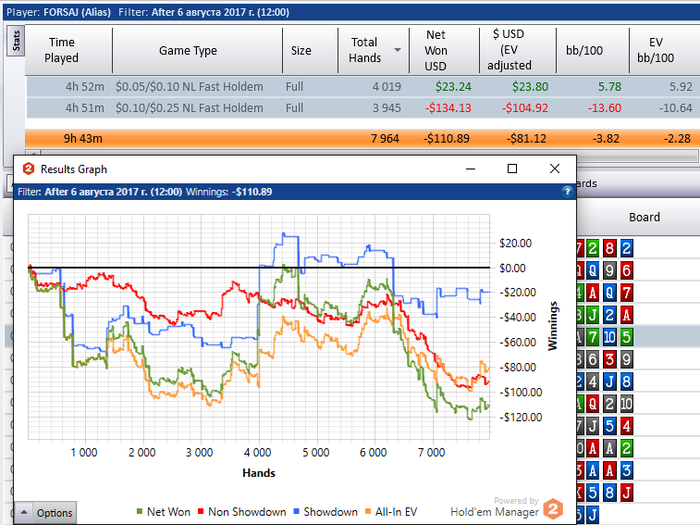Sort by Time Played column header
700x525 pixels.
pyautogui.click(x=62, y=50)
